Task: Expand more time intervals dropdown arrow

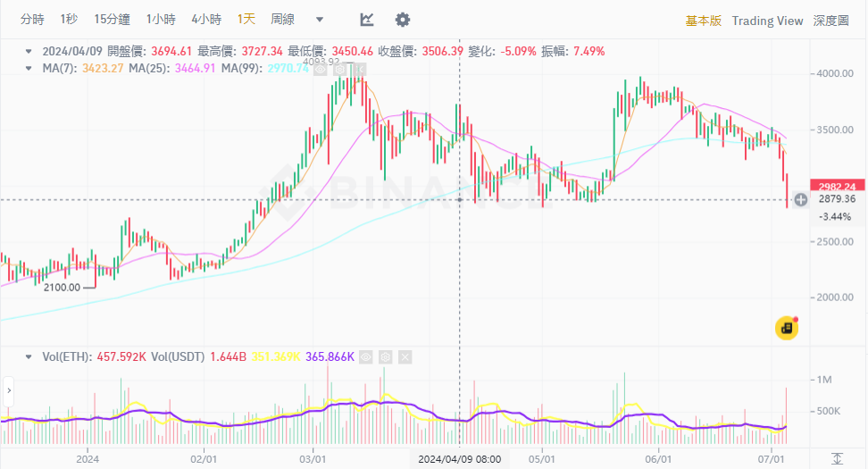Action: point(320,20)
